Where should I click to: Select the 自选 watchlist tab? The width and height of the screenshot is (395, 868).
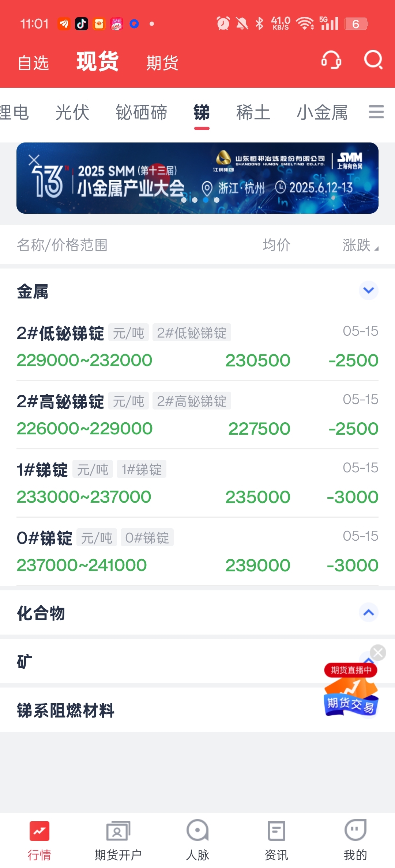33,63
